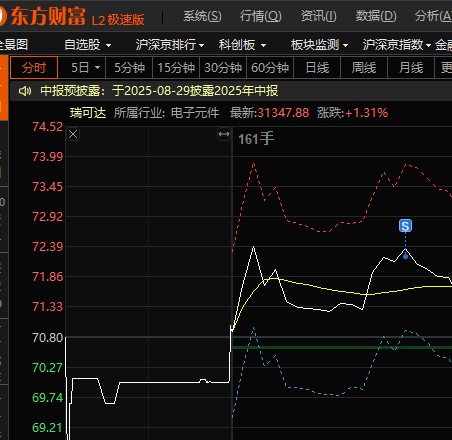Click the double-arrow expand width icon
Viewport: 452px width, 440px height.
click(x=224, y=134)
